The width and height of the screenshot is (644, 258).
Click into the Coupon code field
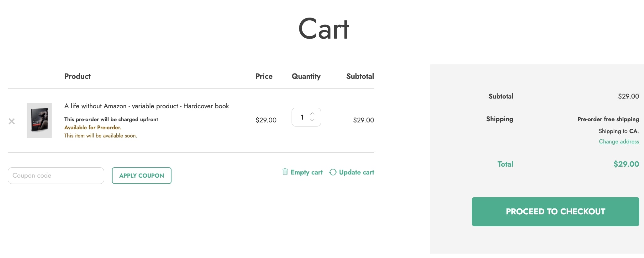[x=56, y=175]
